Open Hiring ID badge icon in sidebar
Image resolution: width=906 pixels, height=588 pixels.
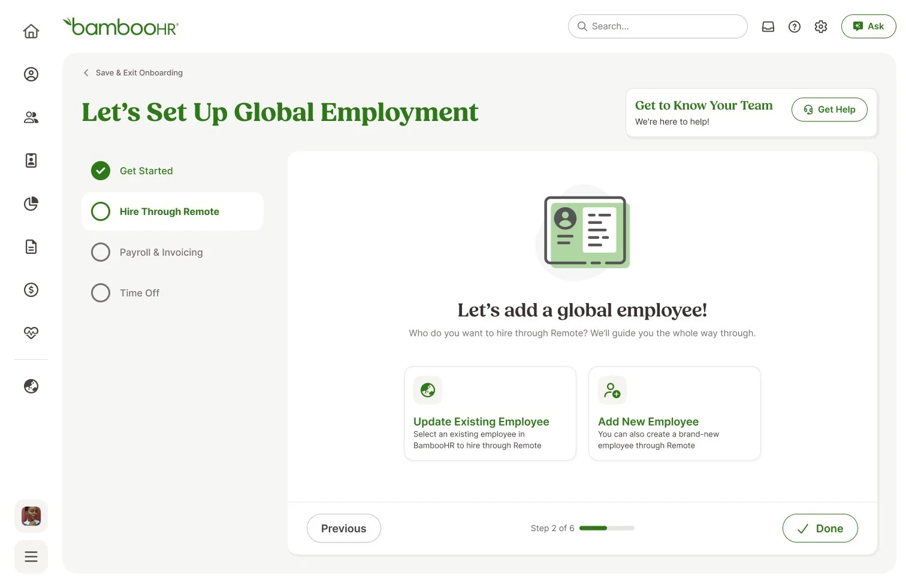coord(31,160)
